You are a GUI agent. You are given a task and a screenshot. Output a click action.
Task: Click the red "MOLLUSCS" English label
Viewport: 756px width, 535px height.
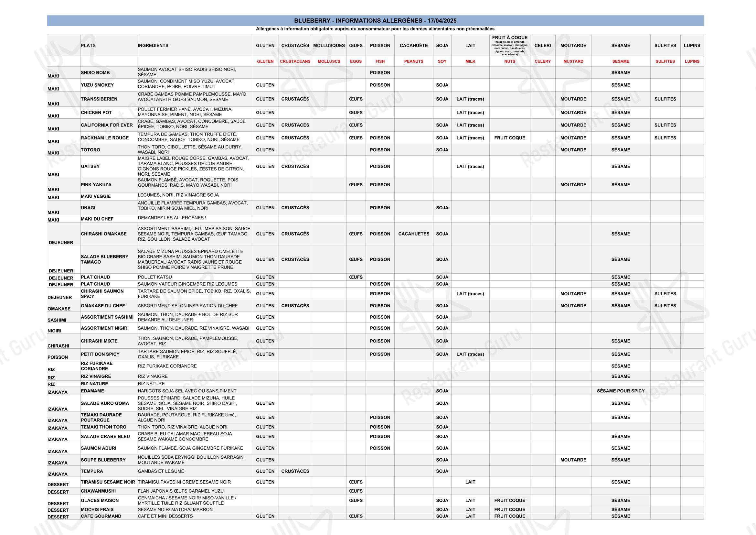coord(329,61)
